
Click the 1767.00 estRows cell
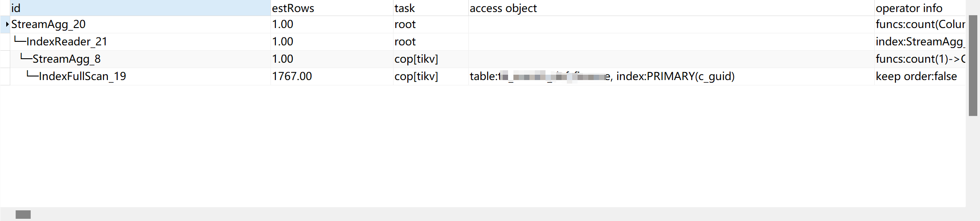(292, 76)
